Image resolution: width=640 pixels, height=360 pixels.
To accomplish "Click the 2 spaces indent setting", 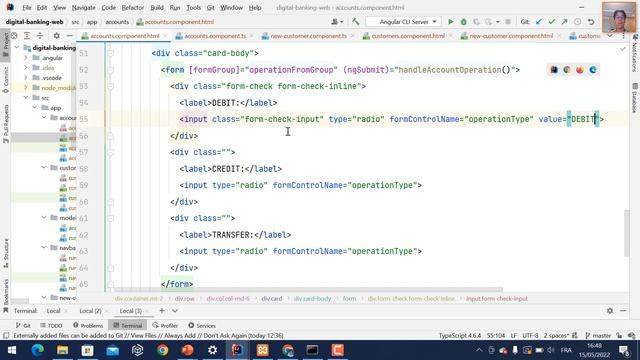I will point(556,336).
